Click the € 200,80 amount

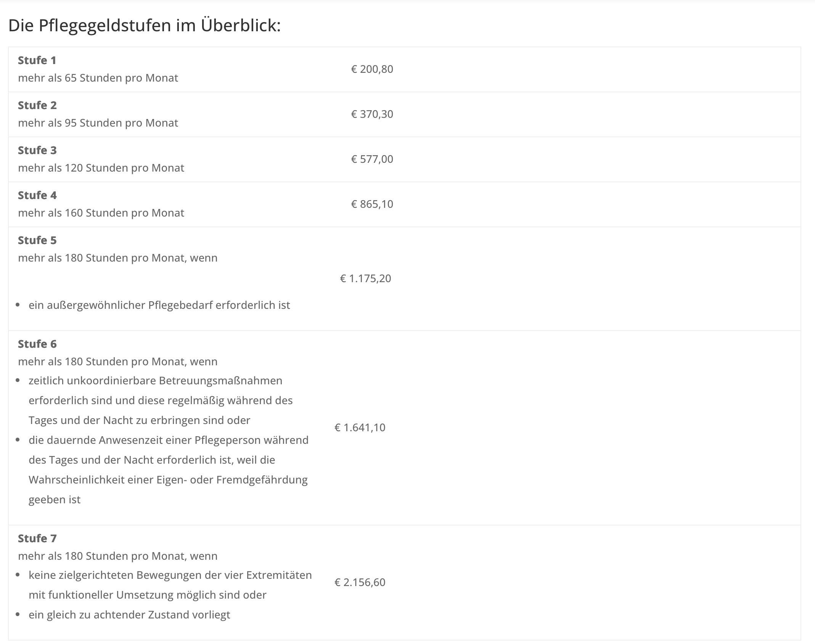(x=372, y=69)
